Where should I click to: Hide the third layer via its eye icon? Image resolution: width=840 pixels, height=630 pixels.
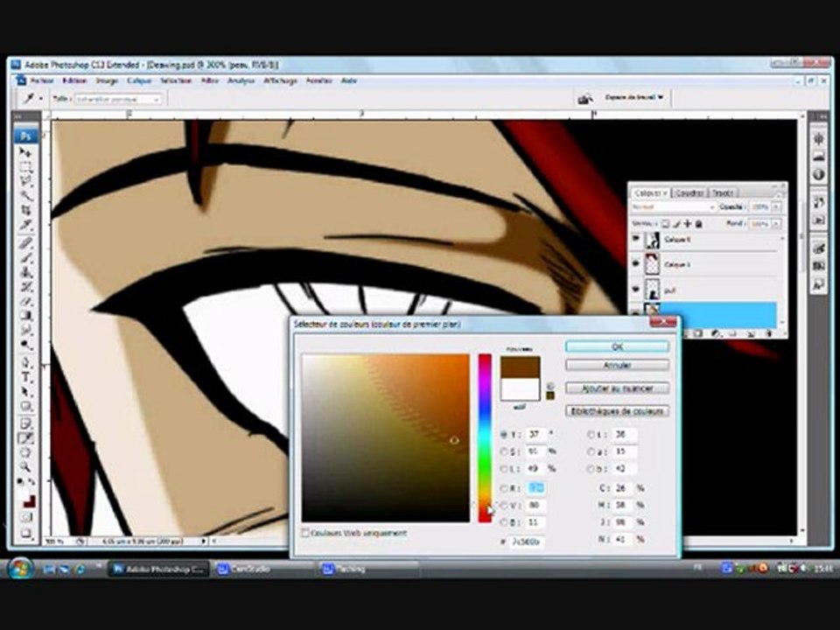pyautogui.click(x=636, y=290)
